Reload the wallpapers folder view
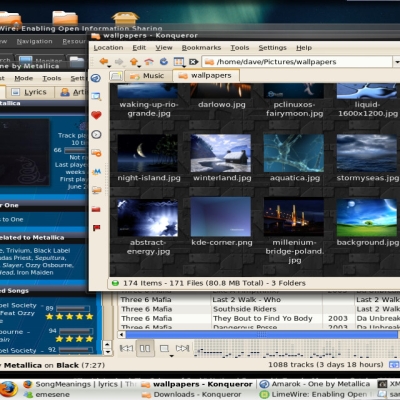 [164, 62]
